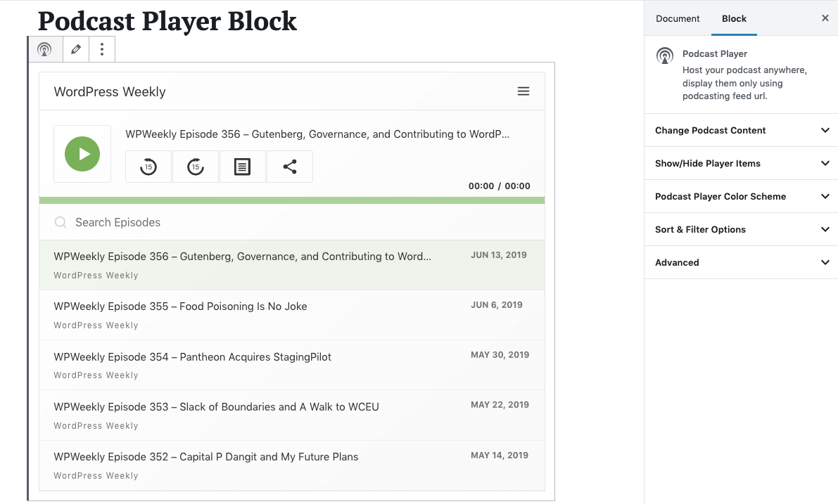
Task: Select Episode 355 – Food Poisoning Is No Joke
Action: (x=180, y=306)
